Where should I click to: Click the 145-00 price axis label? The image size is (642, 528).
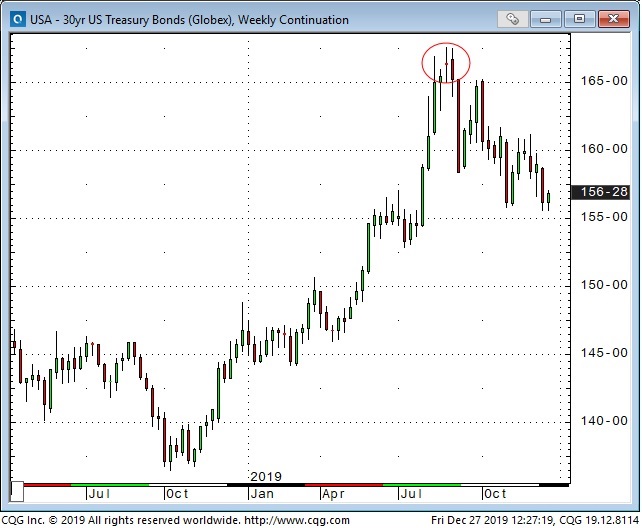pos(604,353)
